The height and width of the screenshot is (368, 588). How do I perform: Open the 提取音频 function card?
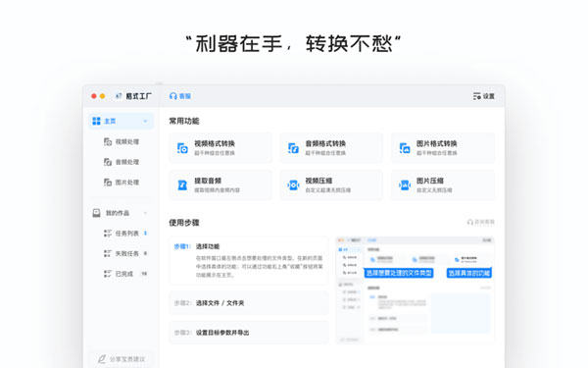tap(220, 185)
